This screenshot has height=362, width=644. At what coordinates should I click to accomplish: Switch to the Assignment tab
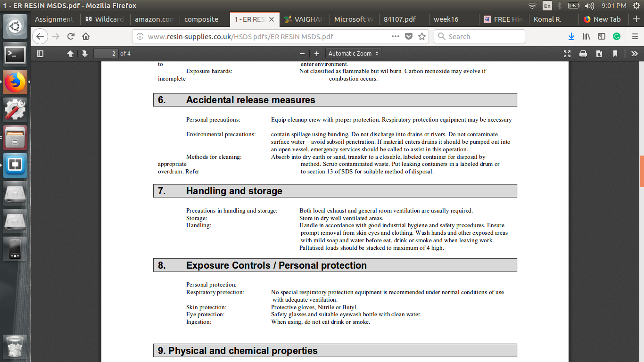54,19
